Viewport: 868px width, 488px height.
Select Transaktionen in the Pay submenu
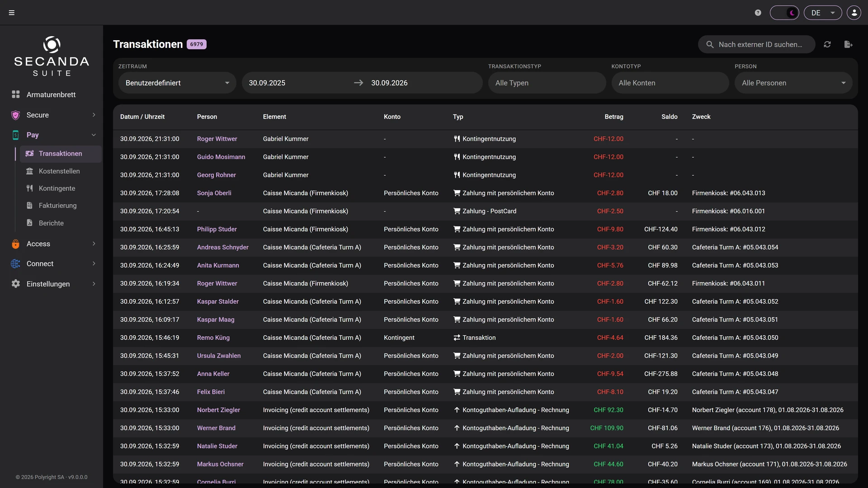click(x=60, y=154)
